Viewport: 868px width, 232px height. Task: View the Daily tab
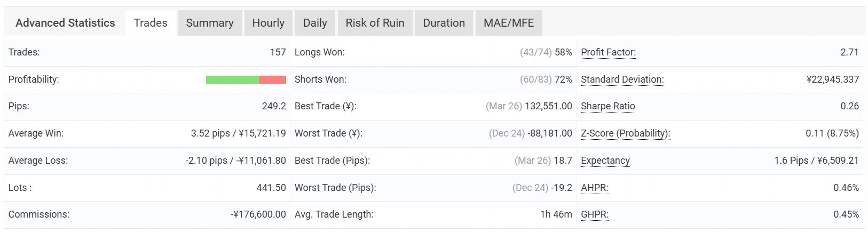[x=315, y=23]
